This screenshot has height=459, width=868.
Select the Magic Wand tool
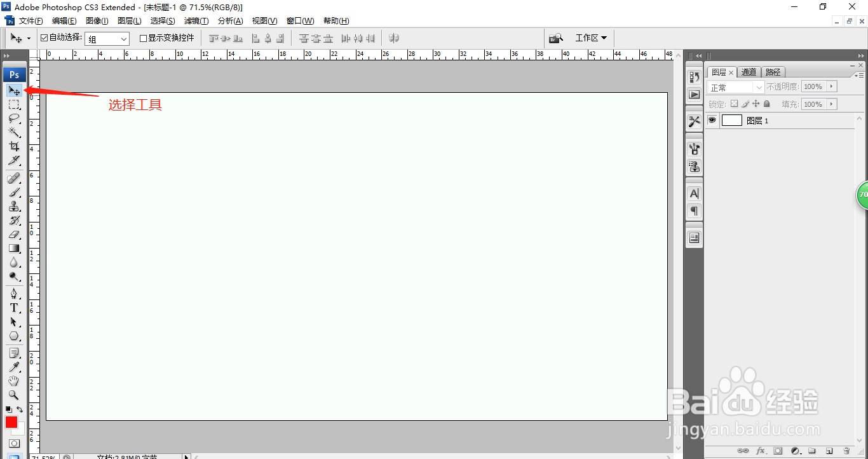coord(14,132)
